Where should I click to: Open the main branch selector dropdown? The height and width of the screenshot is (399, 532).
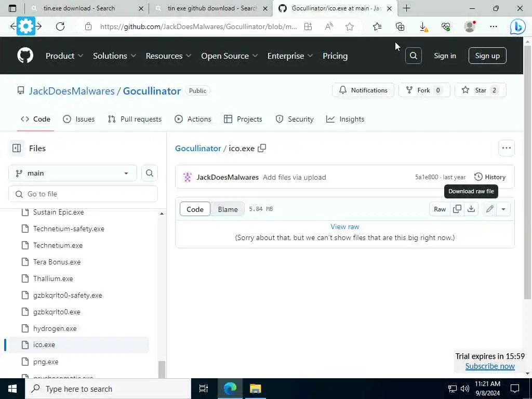[73, 173]
